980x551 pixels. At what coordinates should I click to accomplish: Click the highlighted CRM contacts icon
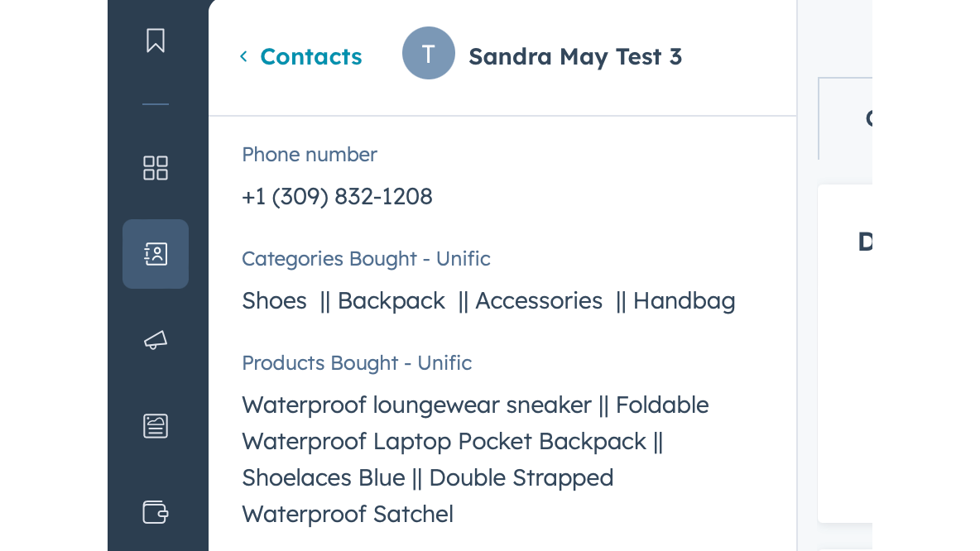point(155,254)
